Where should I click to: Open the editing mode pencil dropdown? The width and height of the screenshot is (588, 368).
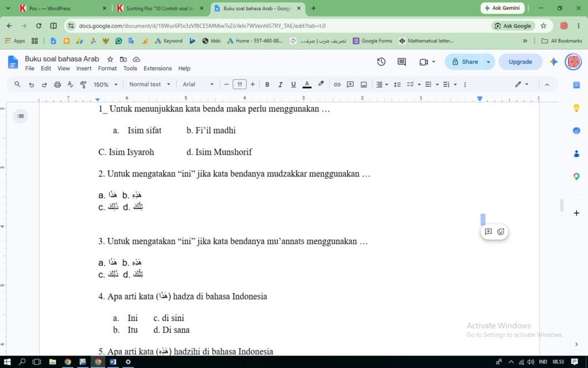[521, 85]
